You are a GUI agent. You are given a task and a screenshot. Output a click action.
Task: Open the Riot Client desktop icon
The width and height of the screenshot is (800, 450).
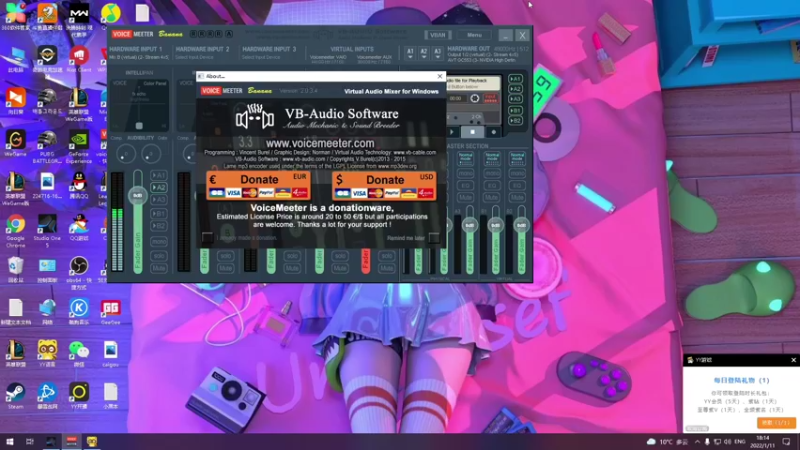tap(79, 59)
